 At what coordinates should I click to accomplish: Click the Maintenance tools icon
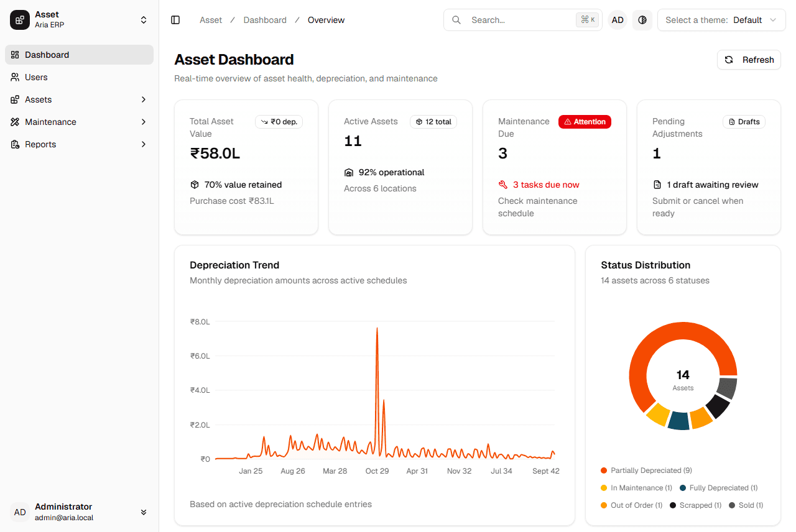click(15, 122)
